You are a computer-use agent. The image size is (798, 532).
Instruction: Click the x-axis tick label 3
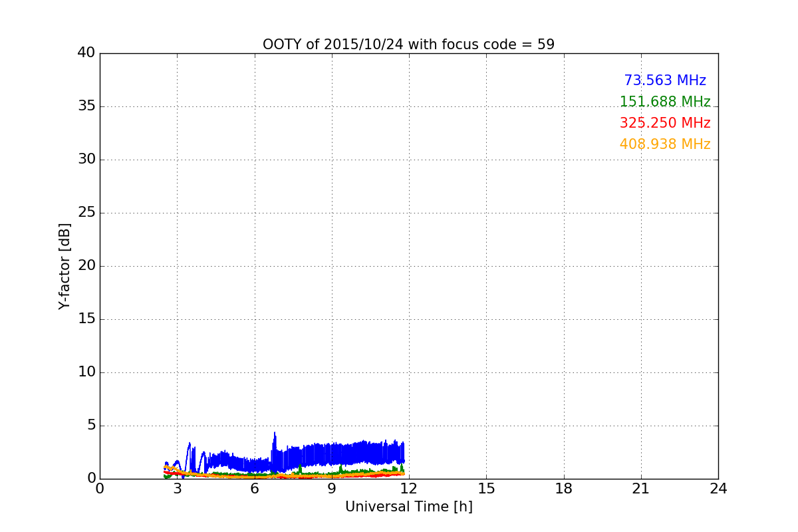tap(177, 488)
